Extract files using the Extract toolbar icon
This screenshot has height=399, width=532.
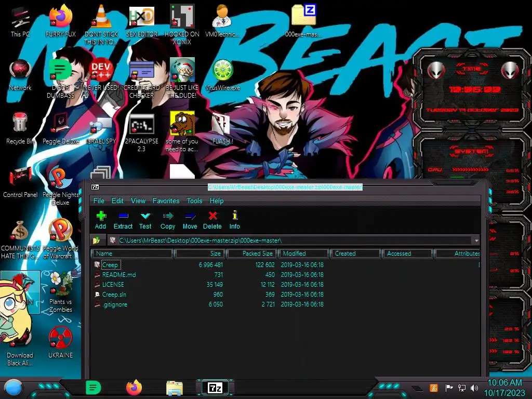(123, 220)
